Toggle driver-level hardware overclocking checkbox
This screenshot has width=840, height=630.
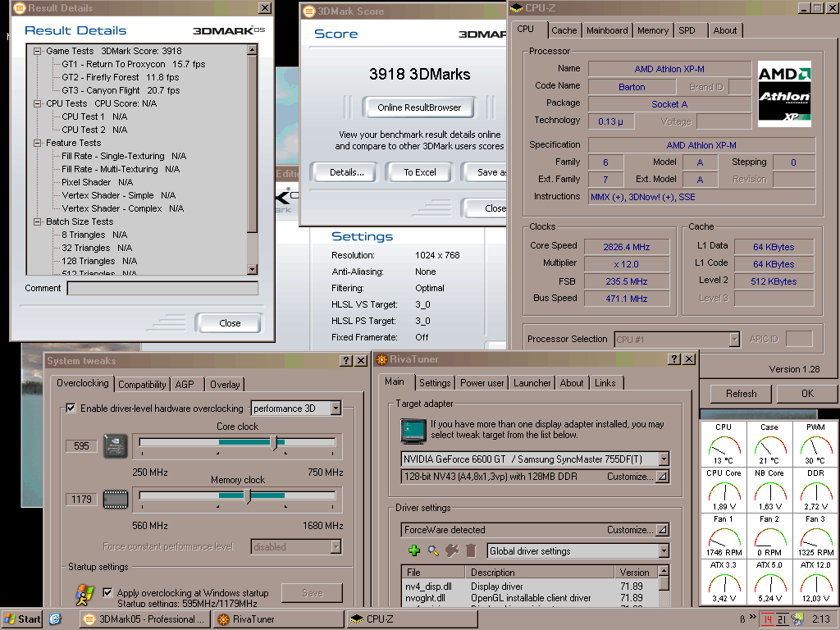pos(71,408)
